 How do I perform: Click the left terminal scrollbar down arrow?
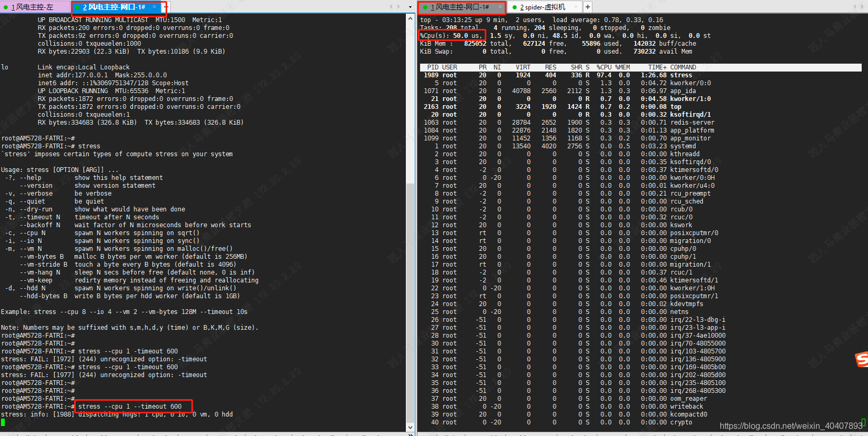point(410,427)
